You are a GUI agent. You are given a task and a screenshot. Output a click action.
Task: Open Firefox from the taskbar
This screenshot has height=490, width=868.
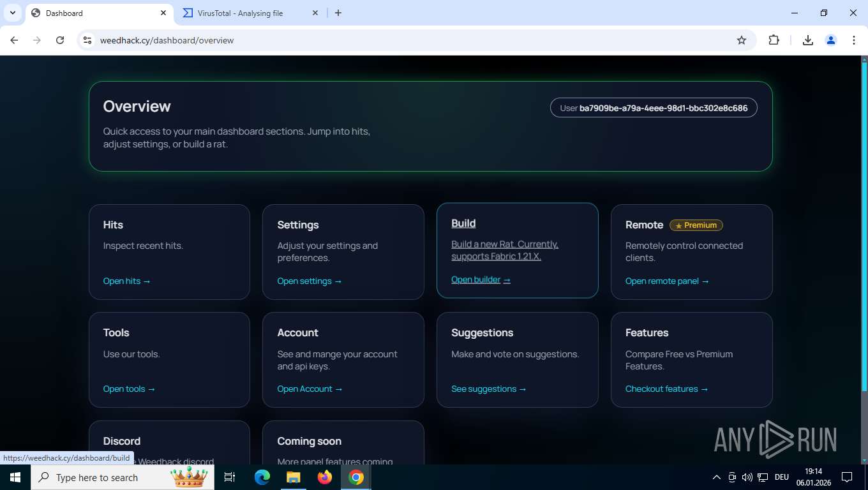tap(325, 477)
